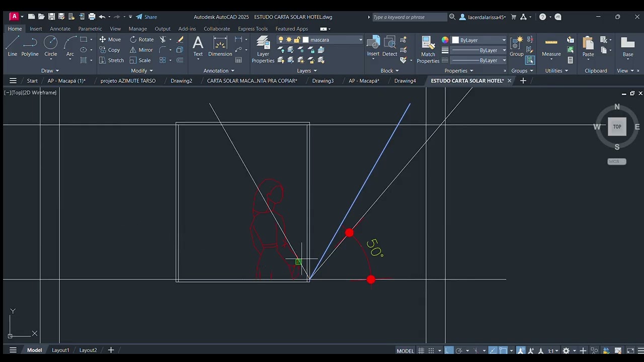Image resolution: width=644 pixels, height=362 pixels.
Task: Toggle drawing grid display in status bar
Action: click(421, 350)
